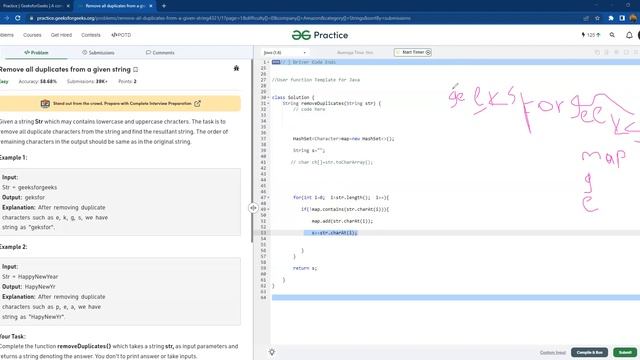This screenshot has width=640, height=360.
Task: Close the Remove all duplicates tab
Action: tap(151, 6)
